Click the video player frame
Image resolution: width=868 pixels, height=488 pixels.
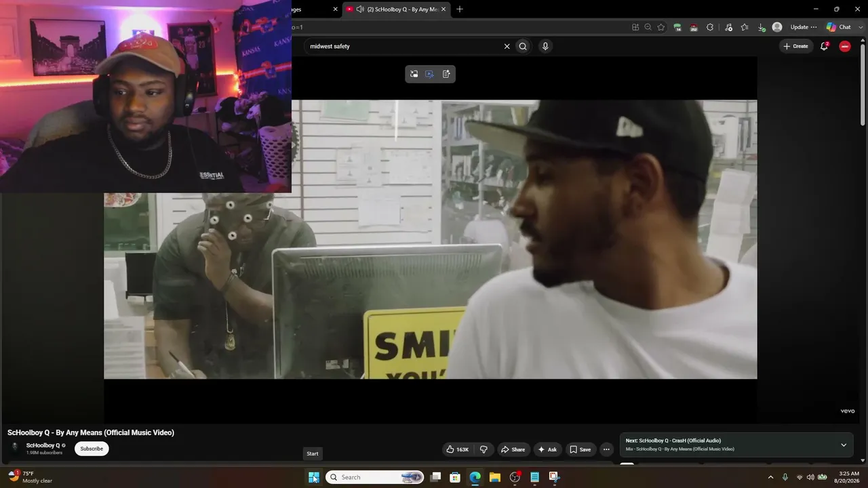(x=430, y=239)
